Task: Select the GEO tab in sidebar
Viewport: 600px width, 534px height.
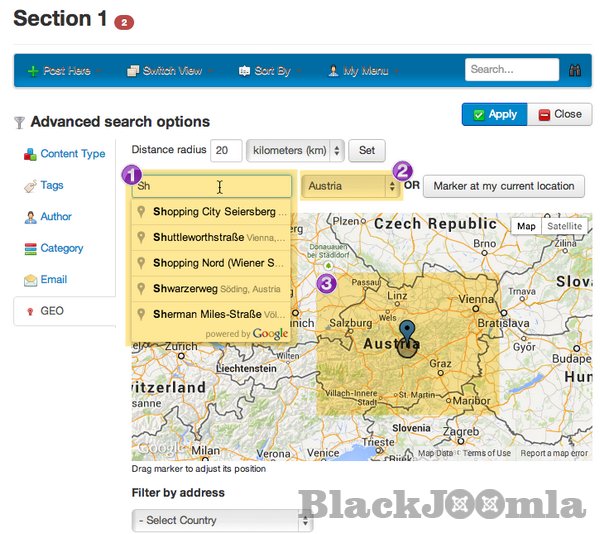Action: coord(51,311)
